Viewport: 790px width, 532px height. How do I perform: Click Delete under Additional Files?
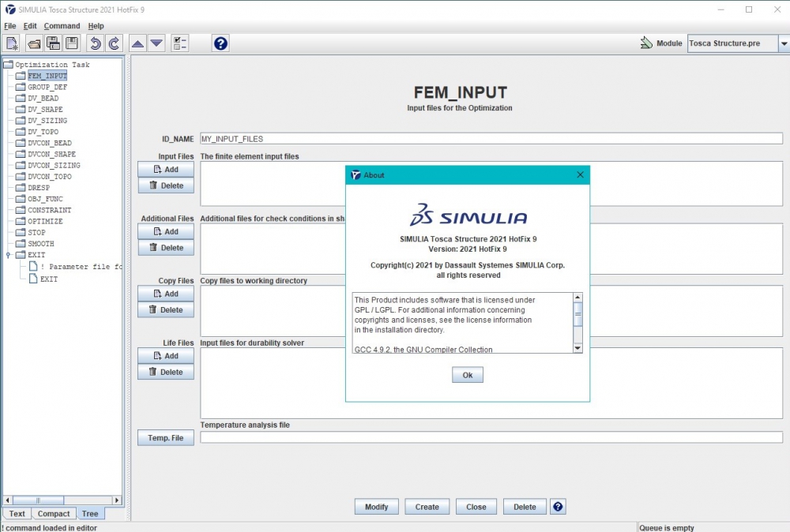pos(166,248)
